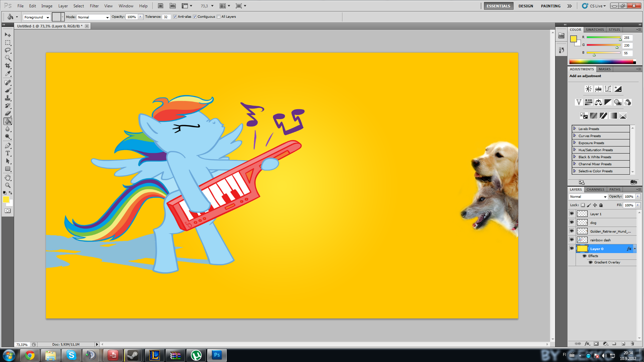Image resolution: width=644 pixels, height=362 pixels.
Task: Select the Pen tool
Action: coord(8,145)
